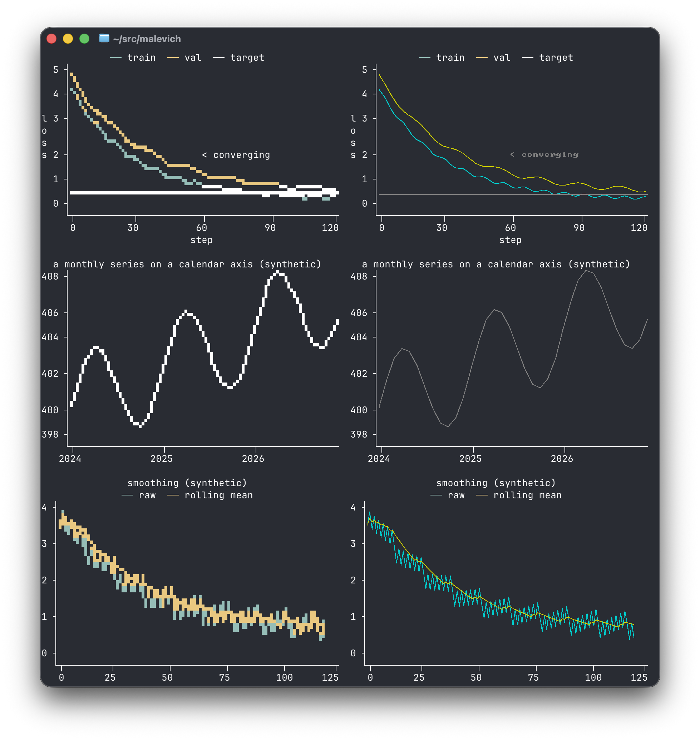Click the 'val' legend label above the blocky loss chart
Screen dimensions: 700x740
(x=193, y=58)
